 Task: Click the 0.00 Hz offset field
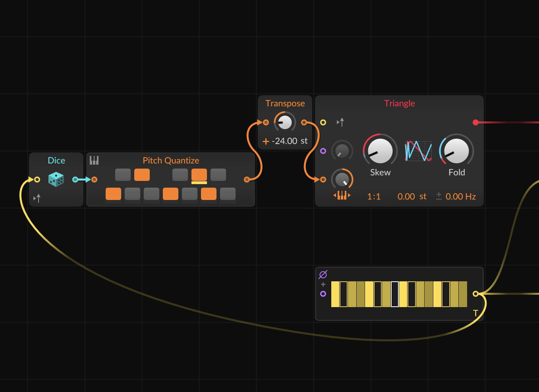tap(460, 196)
